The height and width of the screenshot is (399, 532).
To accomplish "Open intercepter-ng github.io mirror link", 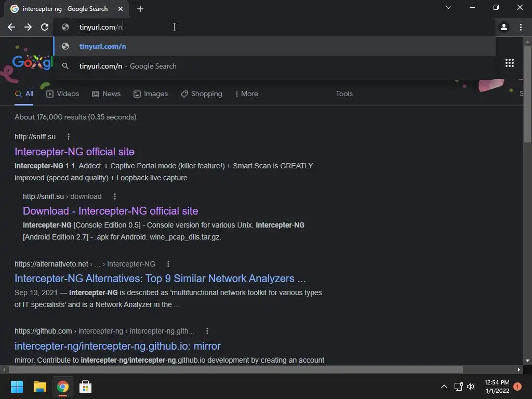I will click(117, 346).
